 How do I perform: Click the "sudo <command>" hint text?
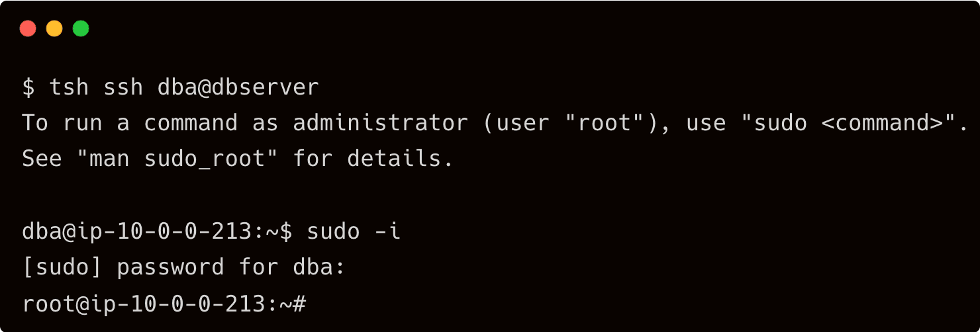point(854,123)
